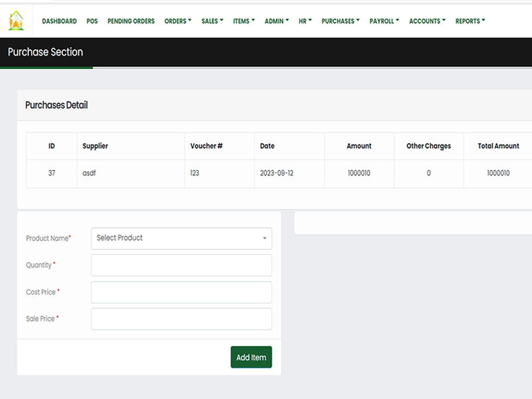The width and height of the screenshot is (532, 399).
Task: Expand the Admin dropdown menu
Action: pyautogui.click(x=277, y=21)
